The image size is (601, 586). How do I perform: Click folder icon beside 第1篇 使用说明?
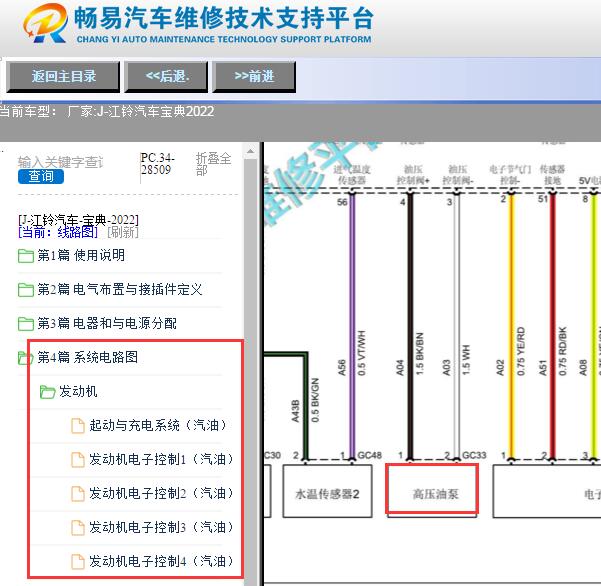tap(26, 256)
